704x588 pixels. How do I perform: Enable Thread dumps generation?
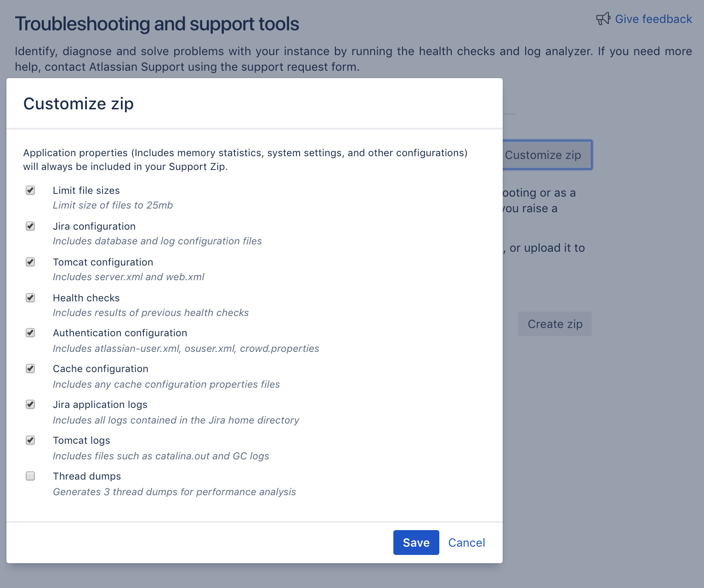pos(30,476)
